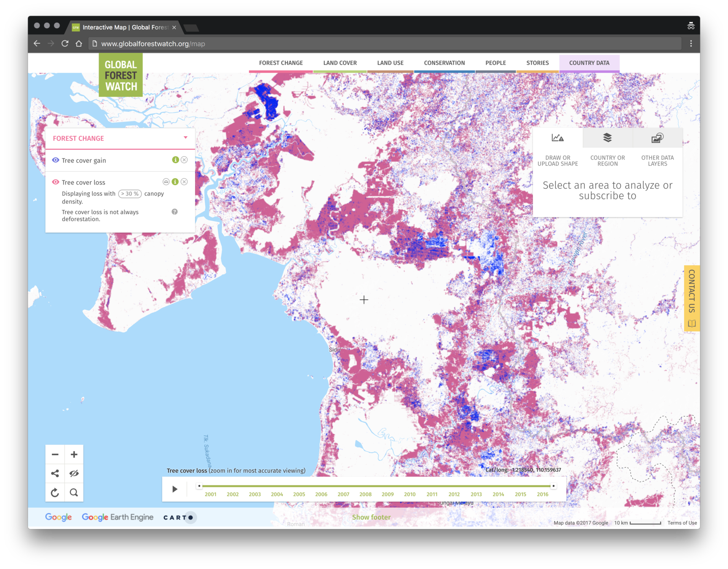Collapse the Forest Change legend panel
This screenshot has height=569, width=728.
[185, 138]
